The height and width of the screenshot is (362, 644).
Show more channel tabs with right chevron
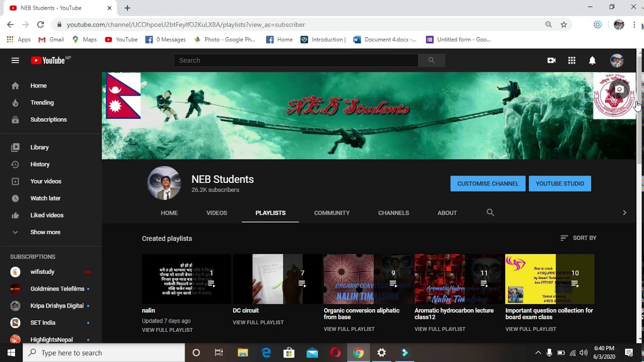click(x=624, y=213)
